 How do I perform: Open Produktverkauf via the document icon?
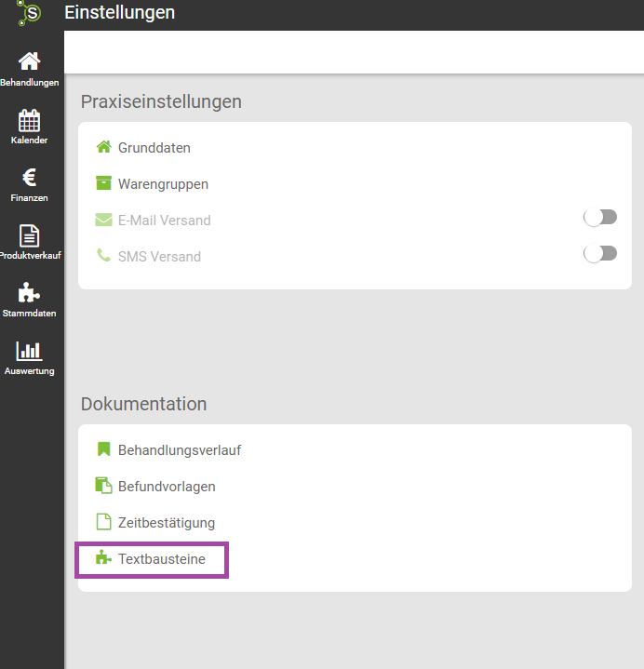29,235
